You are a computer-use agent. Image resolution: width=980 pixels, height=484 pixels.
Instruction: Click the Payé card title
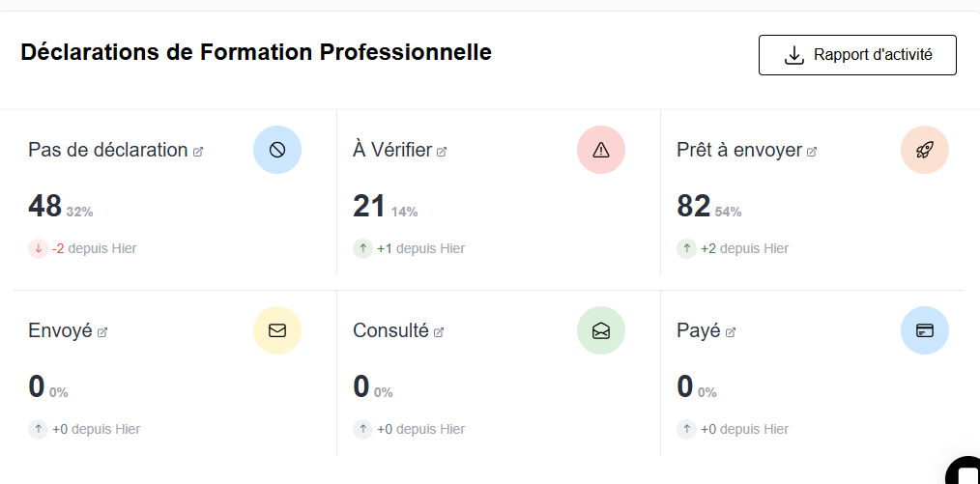(x=699, y=330)
